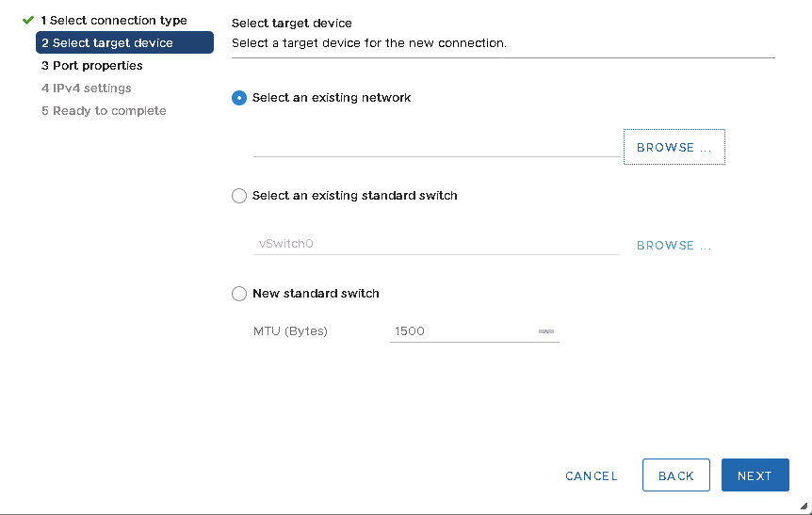The image size is (812, 515).
Task: Select step 4 IPv4 settings
Action: 87,88
